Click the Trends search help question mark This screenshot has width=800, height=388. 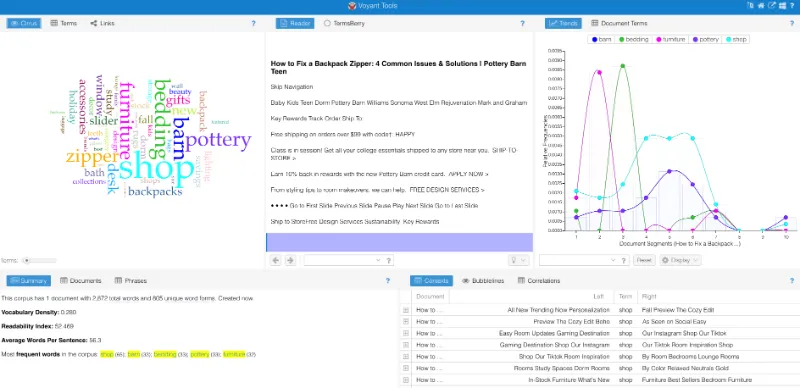point(623,260)
